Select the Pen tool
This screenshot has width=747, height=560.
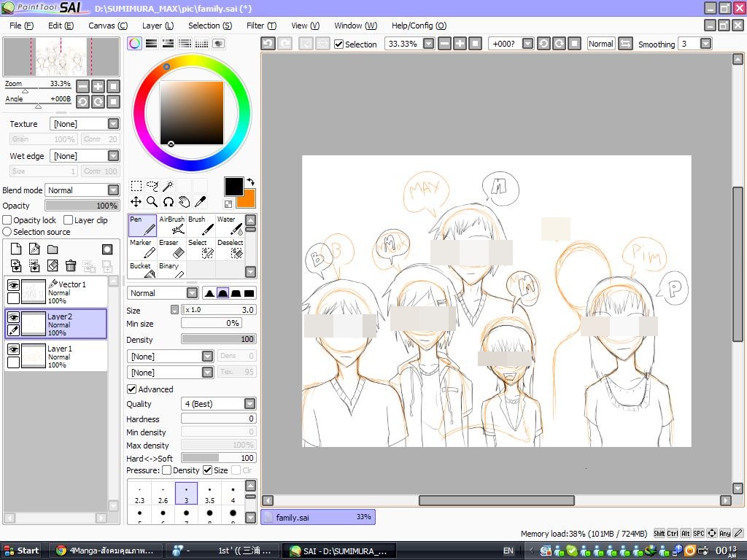(x=142, y=225)
